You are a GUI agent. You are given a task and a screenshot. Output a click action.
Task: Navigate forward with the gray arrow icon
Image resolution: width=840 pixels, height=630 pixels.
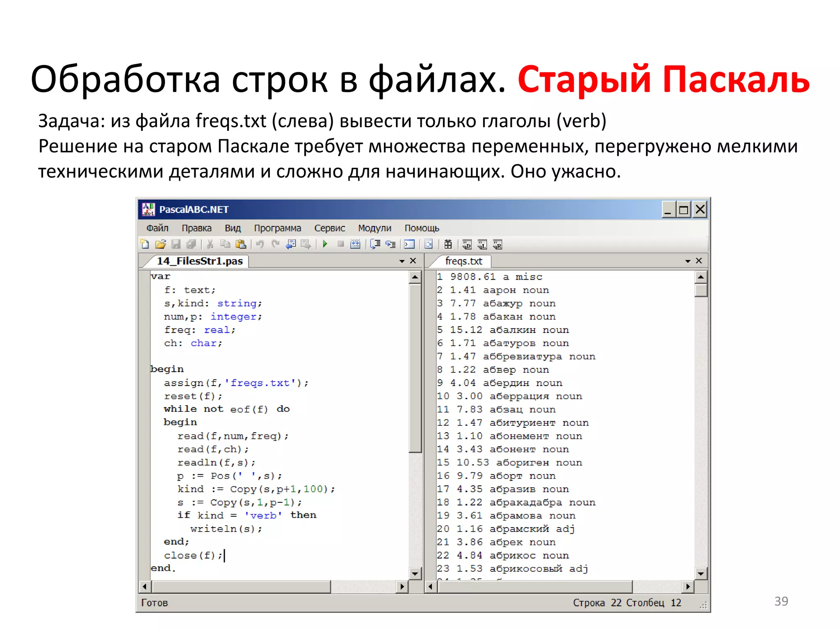306,244
